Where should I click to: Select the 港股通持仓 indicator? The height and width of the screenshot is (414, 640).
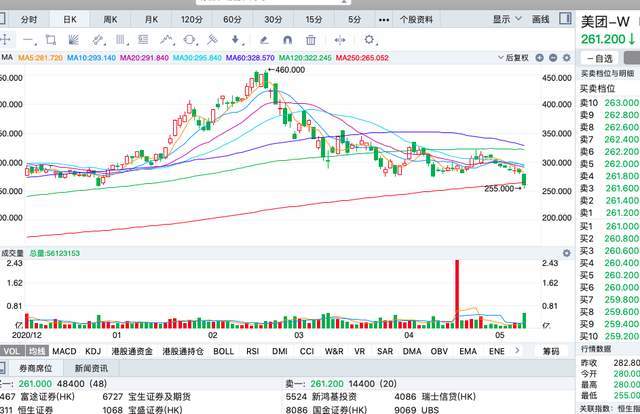(x=183, y=351)
